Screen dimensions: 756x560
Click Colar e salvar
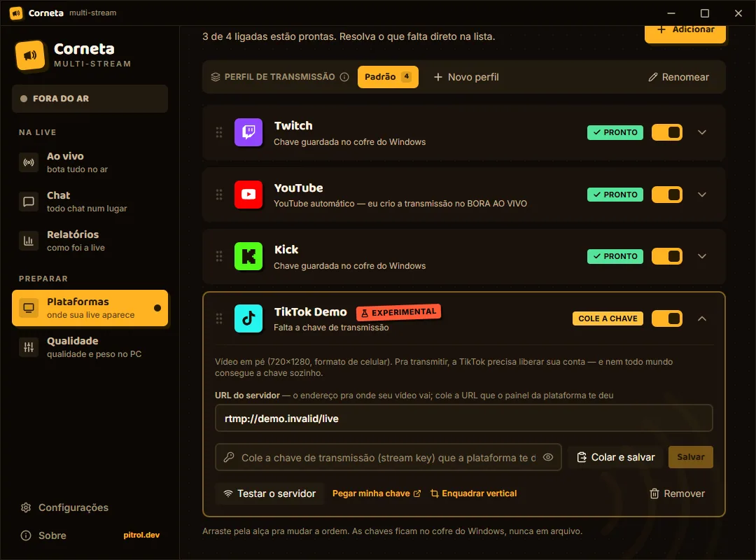[x=616, y=457]
